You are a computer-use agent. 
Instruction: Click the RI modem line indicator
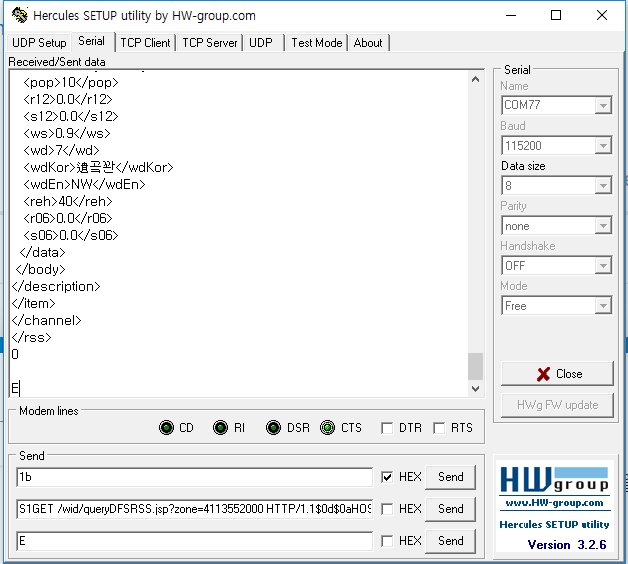tap(220, 427)
